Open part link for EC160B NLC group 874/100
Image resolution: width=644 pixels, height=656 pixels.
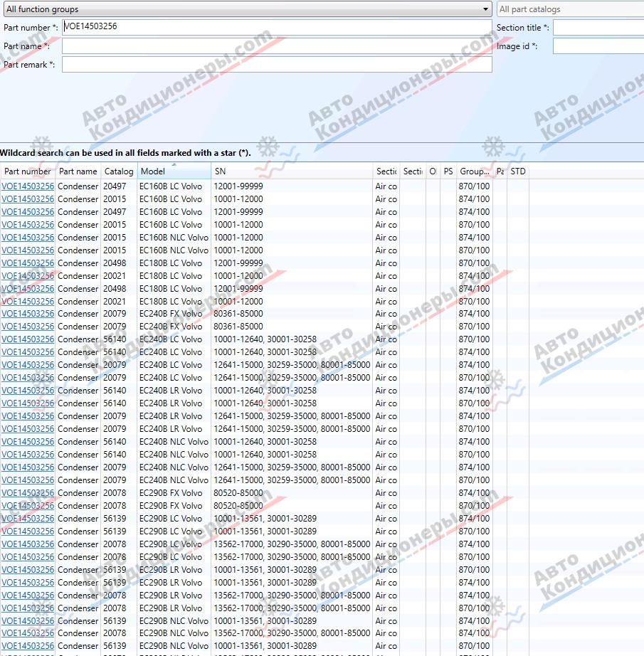click(x=28, y=237)
